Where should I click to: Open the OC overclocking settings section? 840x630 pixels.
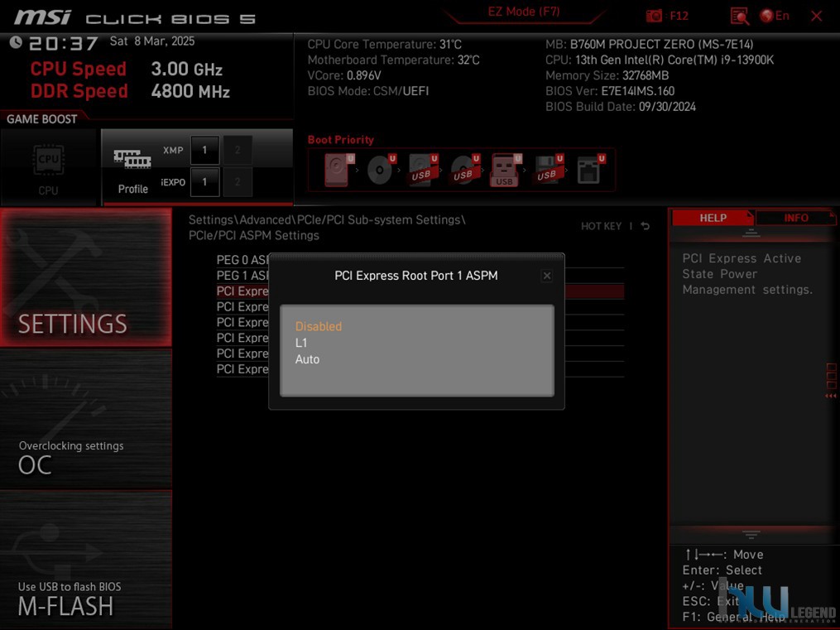[86, 419]
